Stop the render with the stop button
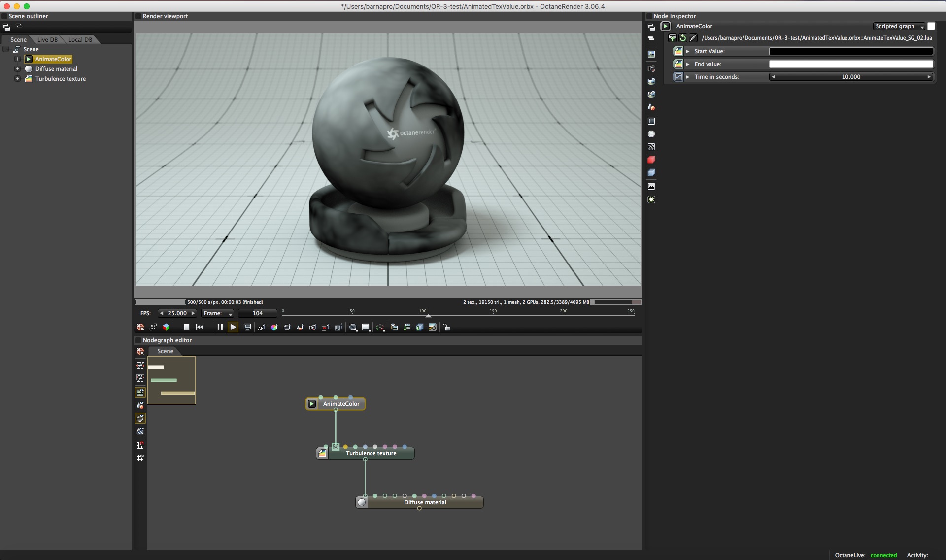Image resolution: width=946 pixels, height=560 pixels. (186, 327)
